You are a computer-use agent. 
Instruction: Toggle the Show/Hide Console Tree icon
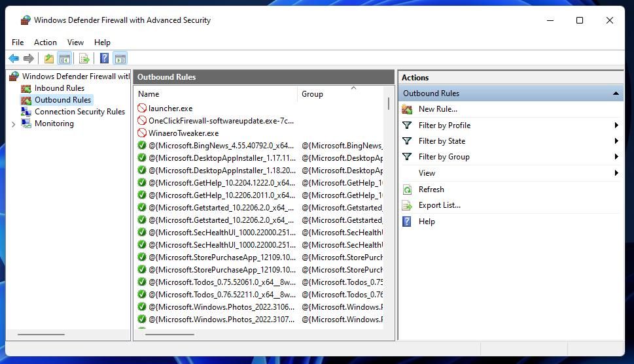point(65,59)
